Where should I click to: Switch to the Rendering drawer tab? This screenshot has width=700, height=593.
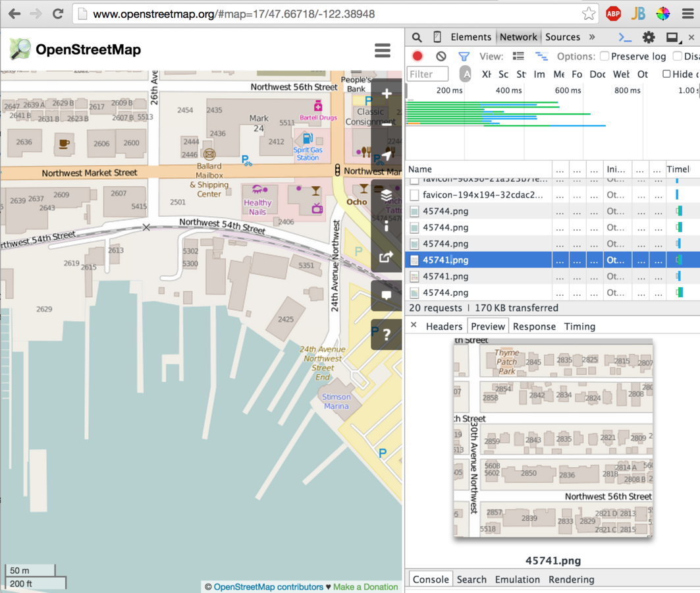click(x=572, y=579)
